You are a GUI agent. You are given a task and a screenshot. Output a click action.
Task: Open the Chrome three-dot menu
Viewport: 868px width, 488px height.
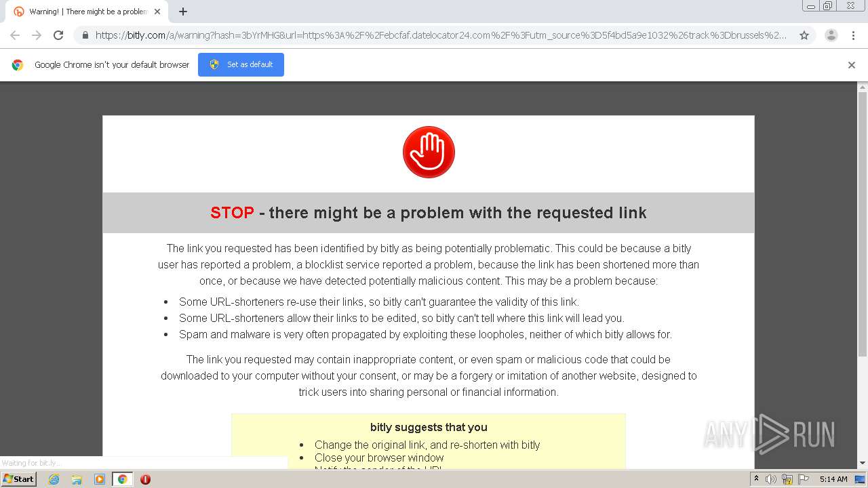pyautogui.click(x=854, y=35)
